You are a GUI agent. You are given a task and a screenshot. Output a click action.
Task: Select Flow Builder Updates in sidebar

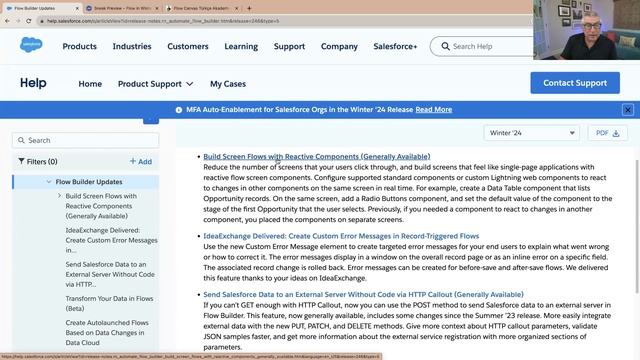click(x=89, y=182)
